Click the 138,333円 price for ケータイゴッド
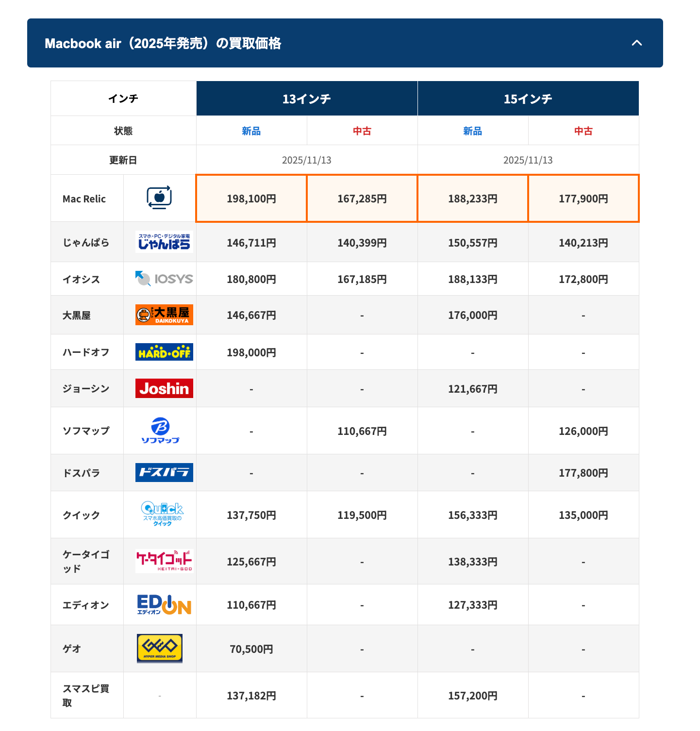The width and height of the screenshot is (700, 731). [x=473, y=562]
